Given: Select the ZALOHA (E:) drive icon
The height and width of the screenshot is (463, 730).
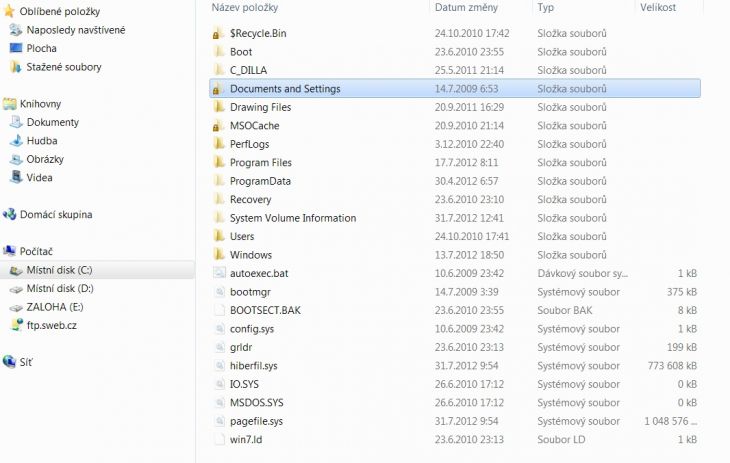Looking at the screenshot, I should point(16,307).
